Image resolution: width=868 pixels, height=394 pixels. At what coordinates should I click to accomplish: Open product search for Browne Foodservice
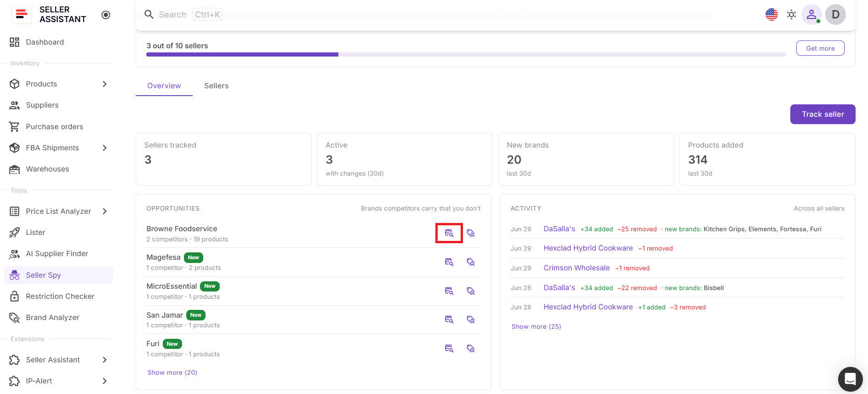[449, 233]
